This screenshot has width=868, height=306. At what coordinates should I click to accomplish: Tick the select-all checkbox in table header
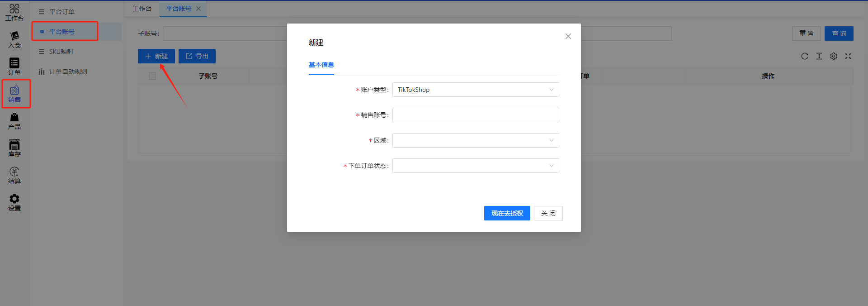(x=152, y=76)
